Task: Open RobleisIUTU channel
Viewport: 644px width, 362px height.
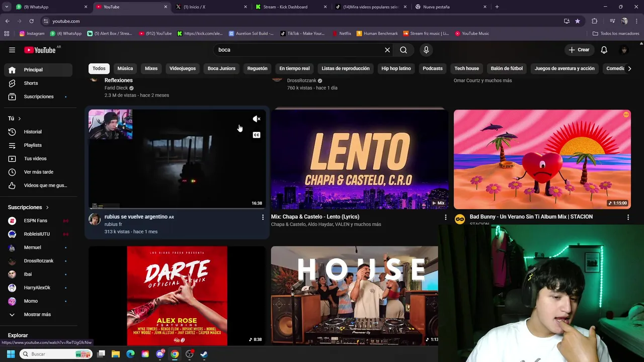Action: [x=38, y=234]
